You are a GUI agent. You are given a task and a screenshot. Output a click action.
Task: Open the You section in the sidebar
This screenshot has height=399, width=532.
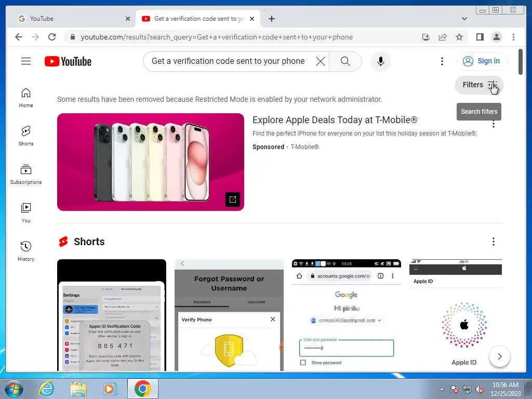26,212
